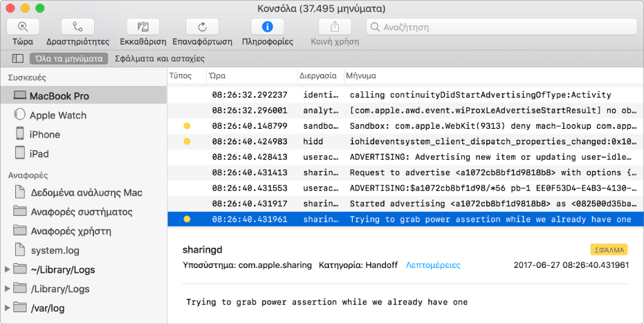Screen dimensions: 644x324
Task: Expand the /var/log disclosure triangle
Action: coord(7,308)
